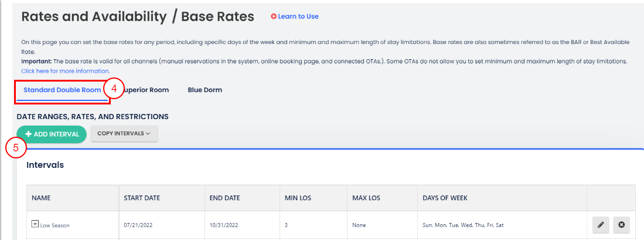Edit the Low Season interval with the pencil icon

(x=600, y=225)
